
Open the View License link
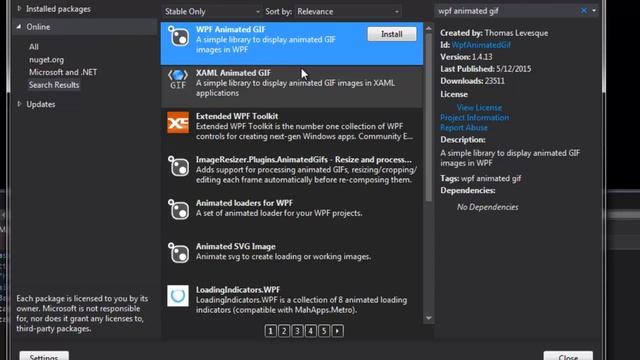click(479, 107)
